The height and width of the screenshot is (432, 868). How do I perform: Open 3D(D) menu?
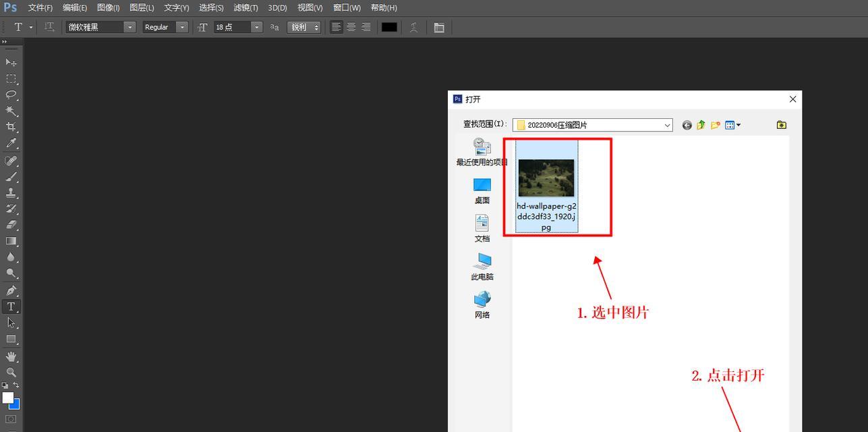tap(277, 7)
